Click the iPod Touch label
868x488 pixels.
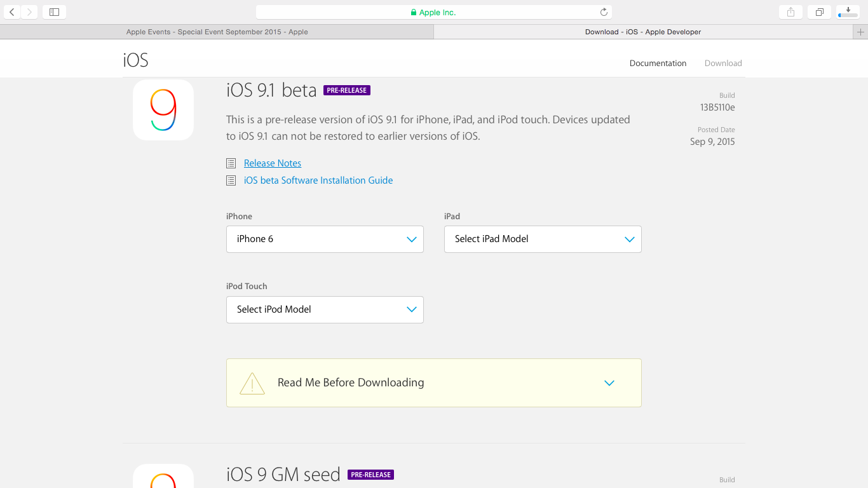click(247, 287)
